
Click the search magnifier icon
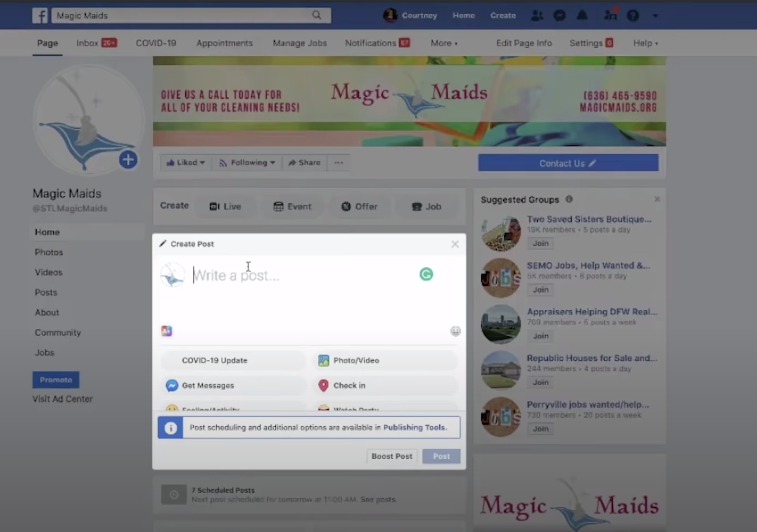coord(317,15)
